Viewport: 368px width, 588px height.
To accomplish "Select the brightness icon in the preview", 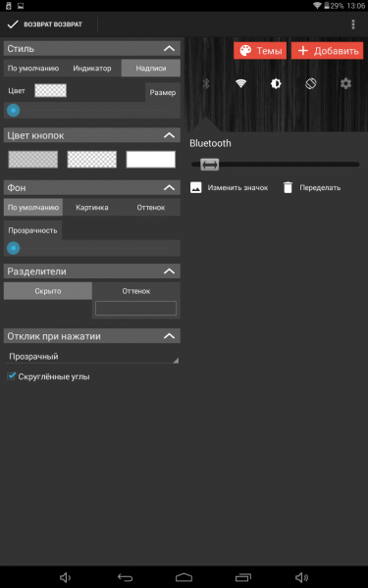I will pyautogui.click(x=276, y=83).
